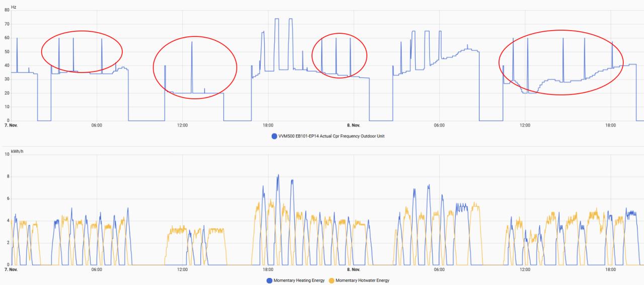Click the 7. Nov. label on energy chart
Viewport: 644px width, 285px height.
[x=11, y=269]
